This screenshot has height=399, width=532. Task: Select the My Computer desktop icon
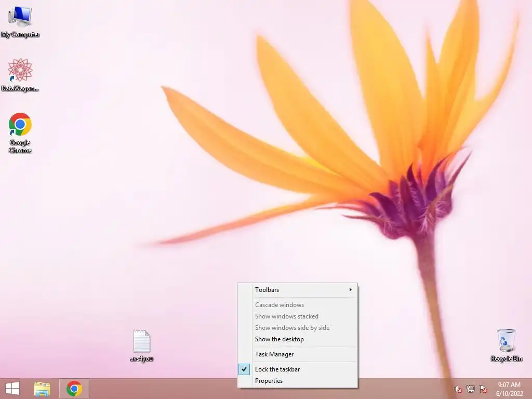click(x=20, y=22)
